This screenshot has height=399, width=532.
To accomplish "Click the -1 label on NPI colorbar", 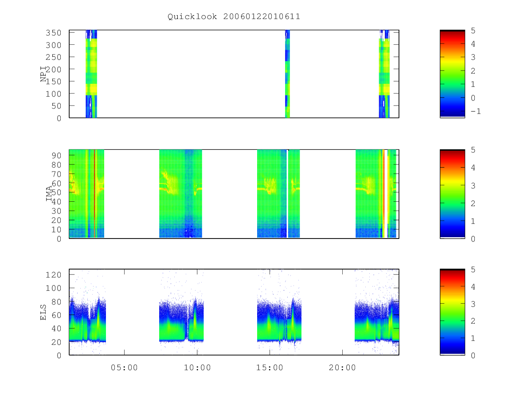I will pyautogui.click(x=475, y=111).
